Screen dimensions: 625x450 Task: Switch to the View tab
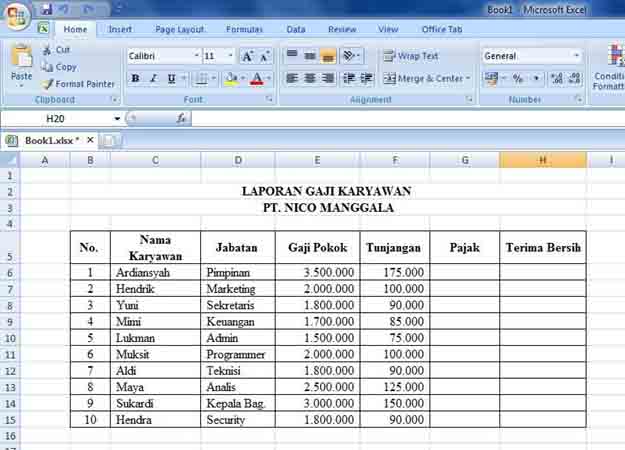[x=388, y=29]
